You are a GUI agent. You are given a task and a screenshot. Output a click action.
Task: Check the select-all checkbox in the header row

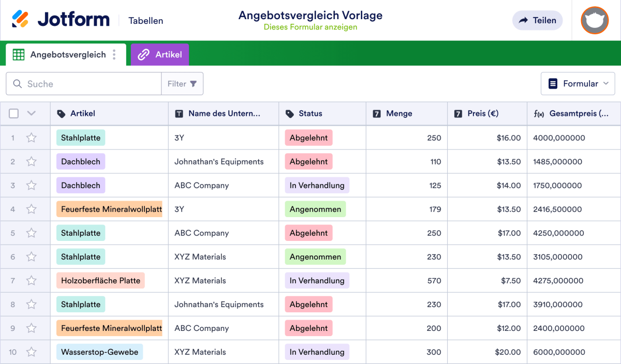click(13, 113)
